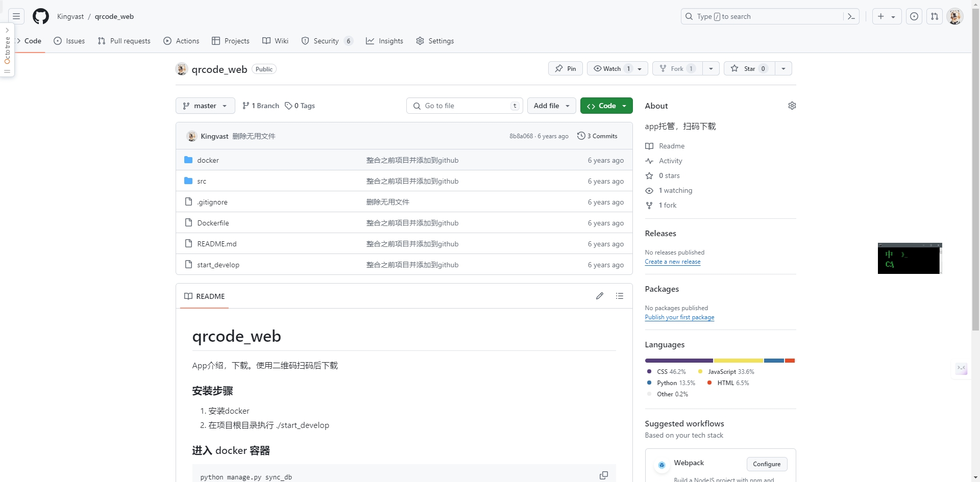Focus the 'Go to file' search box
Viewport: 980px width, 482px height.
tap(464, 106)
